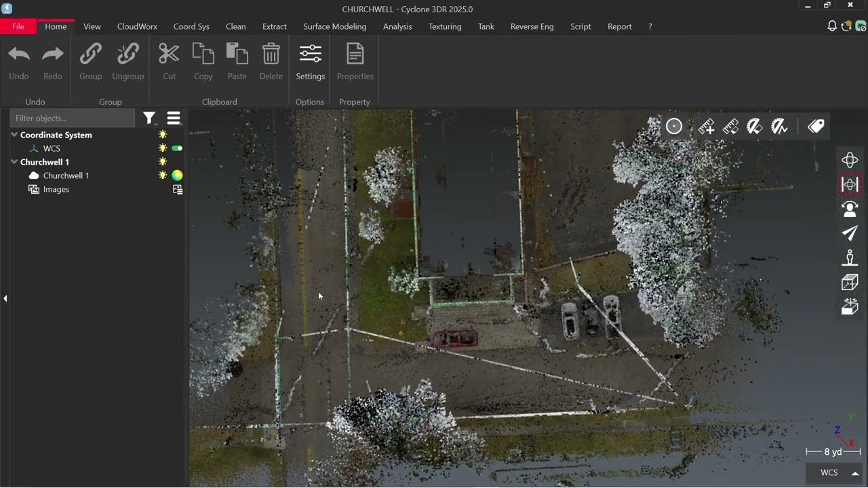Click the Cyclone 3DR app logo

click(x=7, y=8)
